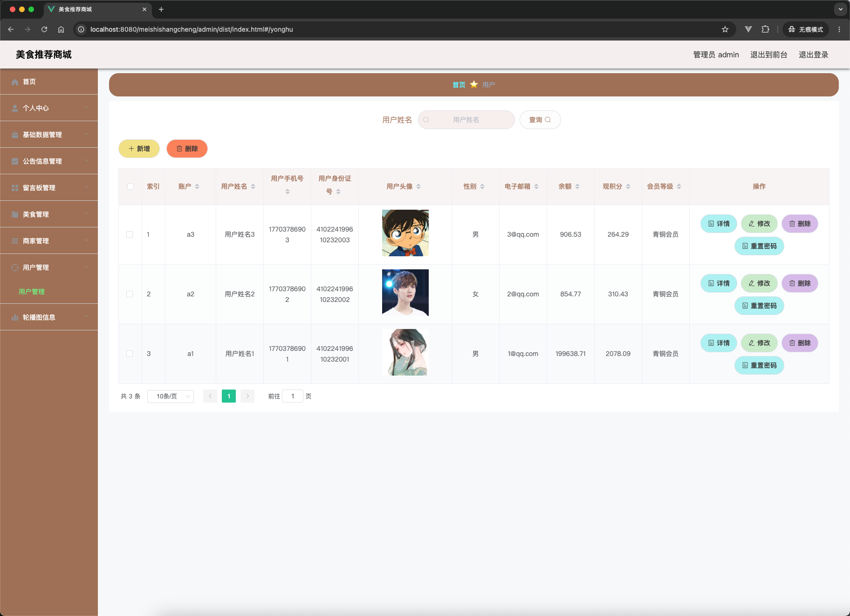
Task: Click 详情 for user a2
Action: pos(719,283)
